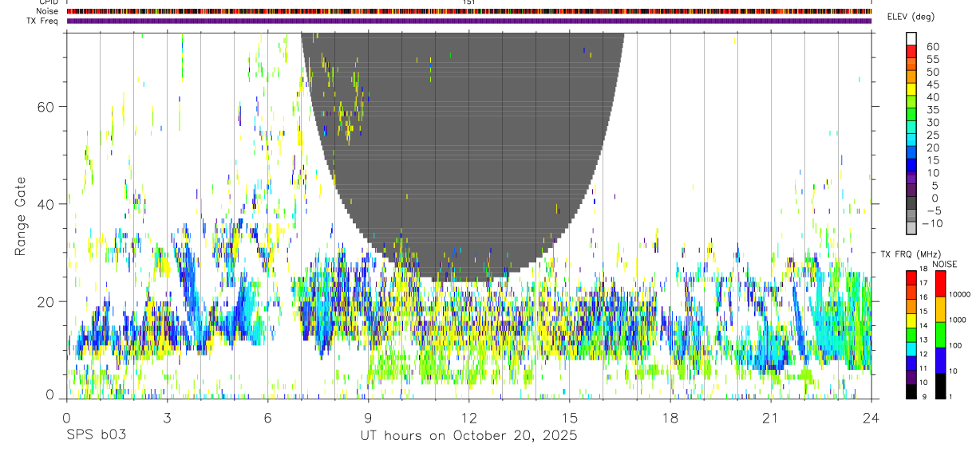Click ELEV scale label '30'
This screenshot has height=452, width=980.
click(932, 122)
